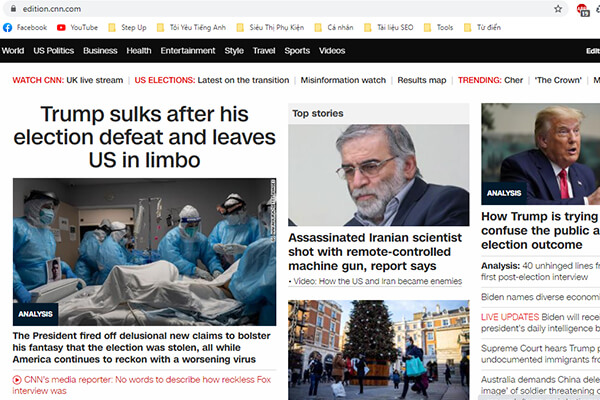This screenshot has height=400, width=600.
Task: Go to the Travel section
Action: 264,51
